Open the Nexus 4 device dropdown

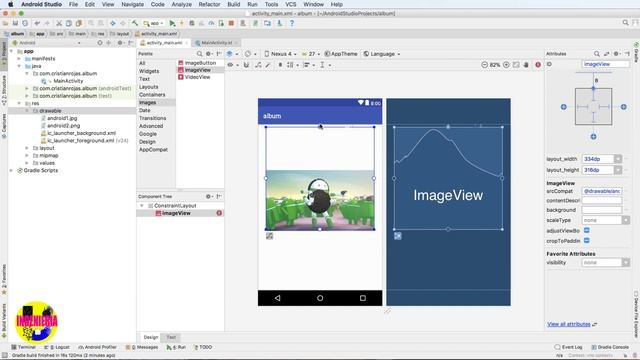(x=280, y=54)
